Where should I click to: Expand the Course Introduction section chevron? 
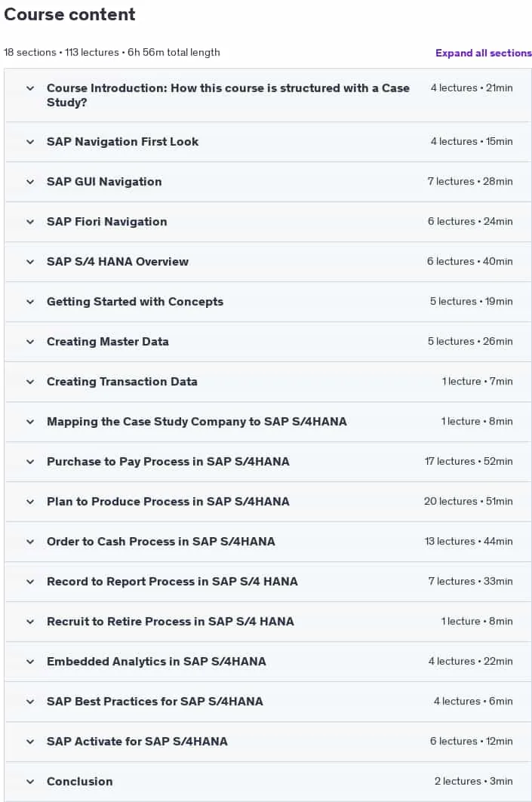coord(30,88)
